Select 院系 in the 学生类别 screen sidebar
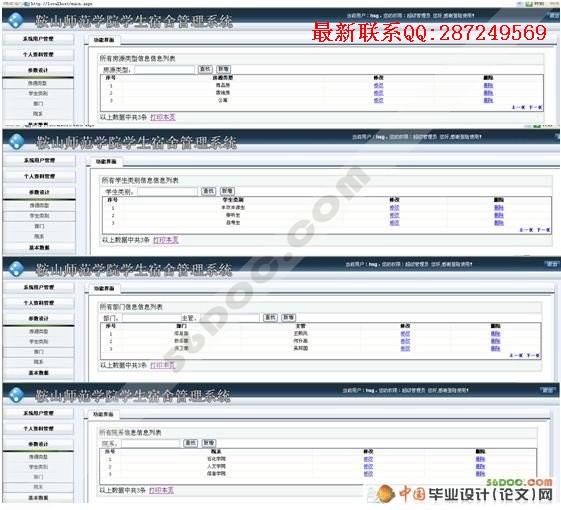The width and height of the screenshot is (561, 510). point(39,236)
